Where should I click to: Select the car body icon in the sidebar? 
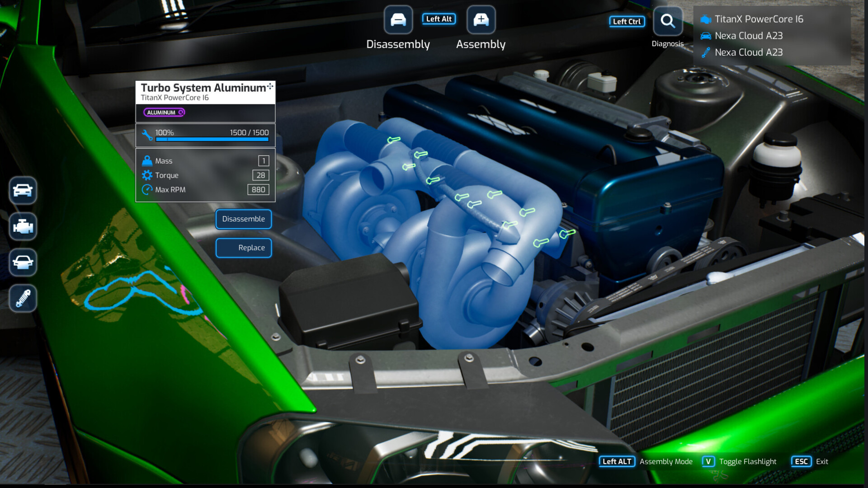(23, 191)
